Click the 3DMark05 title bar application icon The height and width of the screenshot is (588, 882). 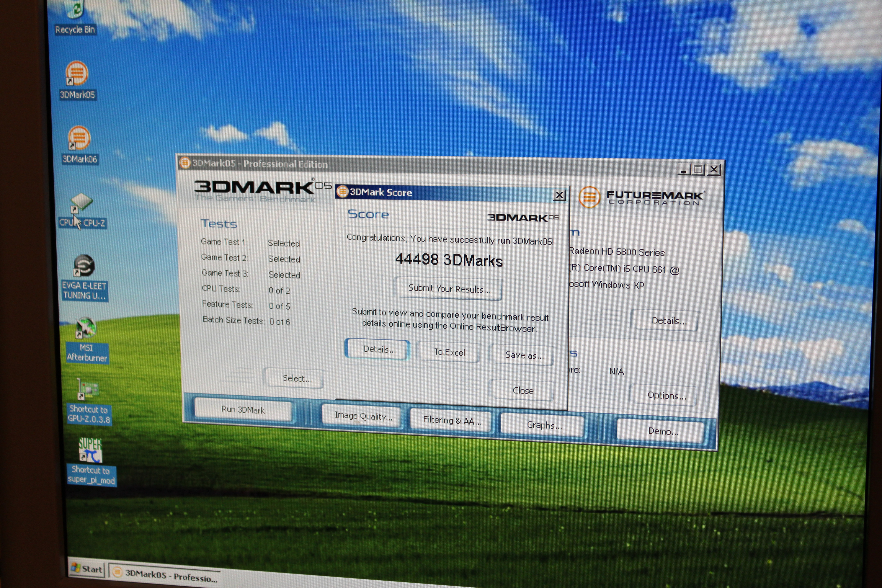[x=185, y=163]
